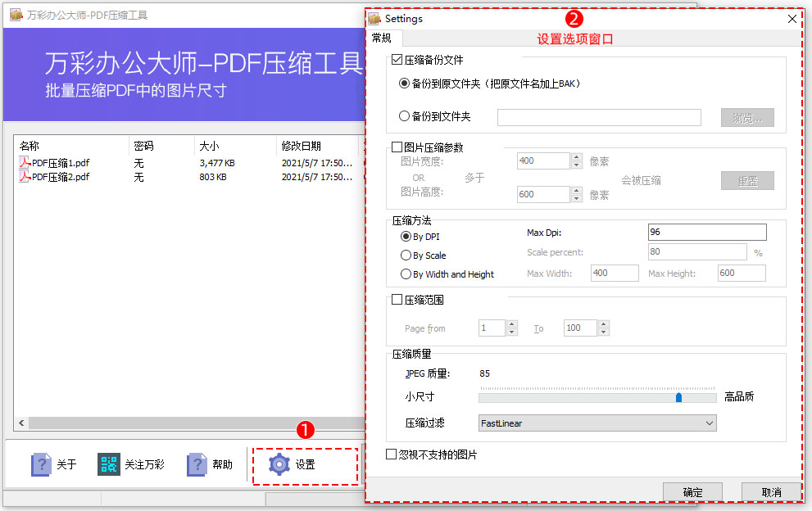Click the QR code icon for 关注万彩
Screen dimensions: 812x511
[108, 464]
